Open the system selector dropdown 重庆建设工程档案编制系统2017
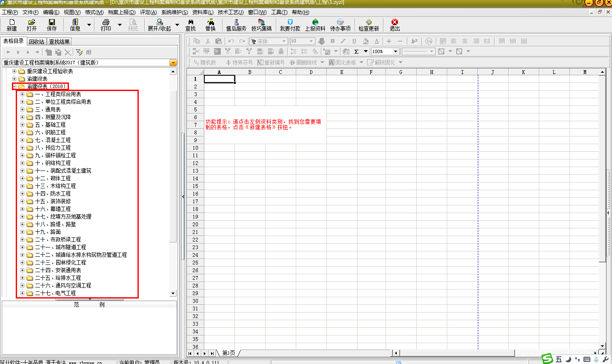This screenshot has width=612, height=364. coord(173,63)
